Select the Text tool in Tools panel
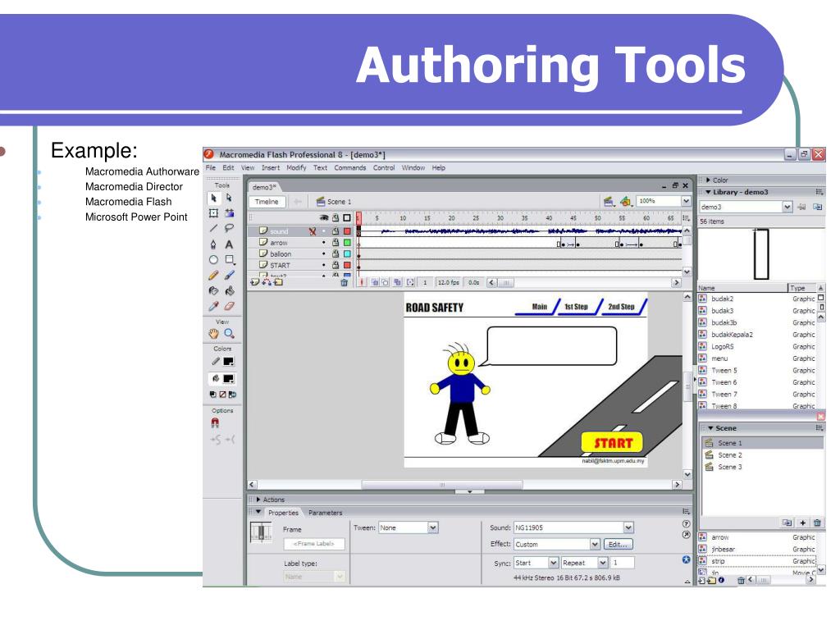 coord(230,244)
